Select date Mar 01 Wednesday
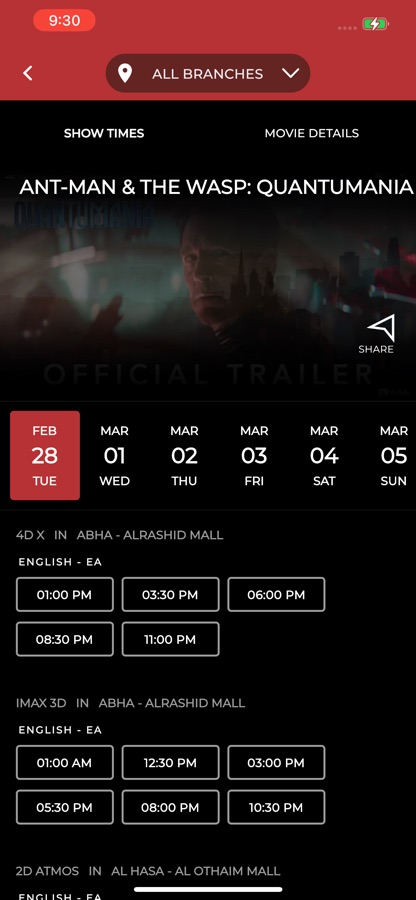The height and width of the screenshot is (900, 416). click(115, 455)
